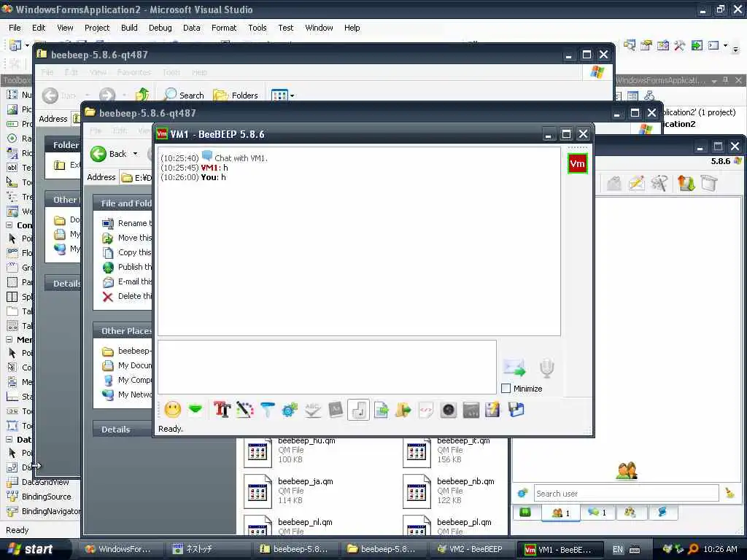Screen dimensions: 747x560
Task: Open the chat font selection tool
Action: point(222,410)
